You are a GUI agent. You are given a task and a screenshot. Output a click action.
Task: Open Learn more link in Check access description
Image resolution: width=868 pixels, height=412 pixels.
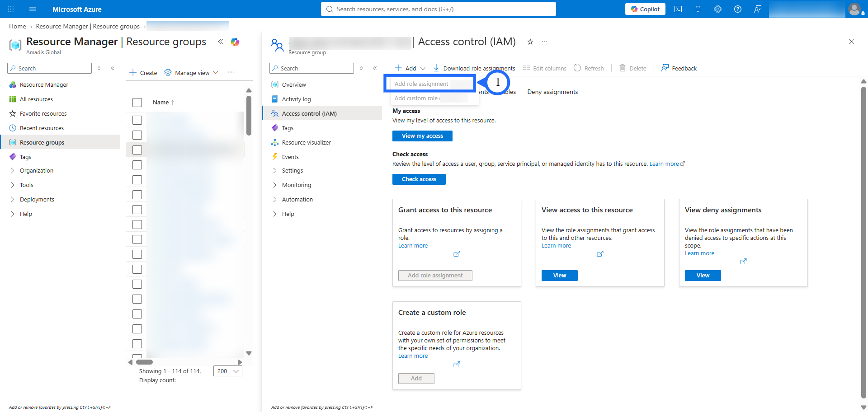667,164
